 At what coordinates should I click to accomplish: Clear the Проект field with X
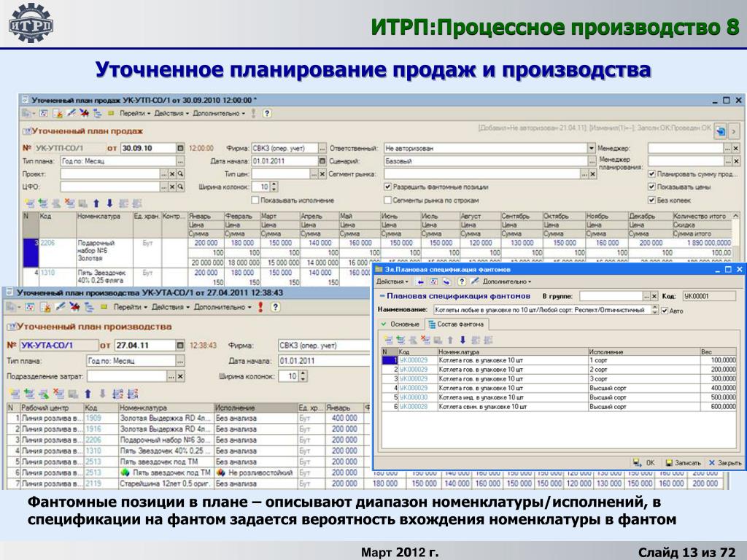point(172,174)
